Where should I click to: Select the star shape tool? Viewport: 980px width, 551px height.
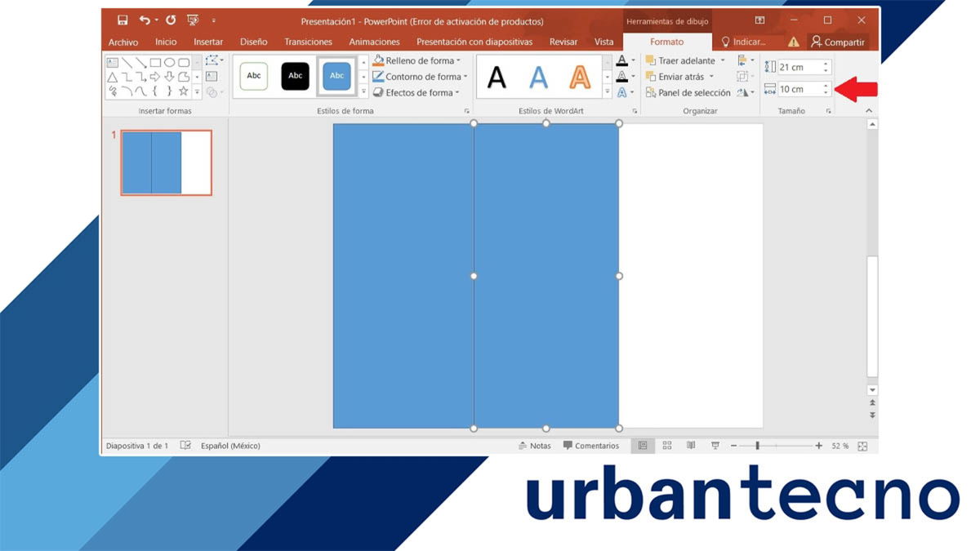pos(185,91)
